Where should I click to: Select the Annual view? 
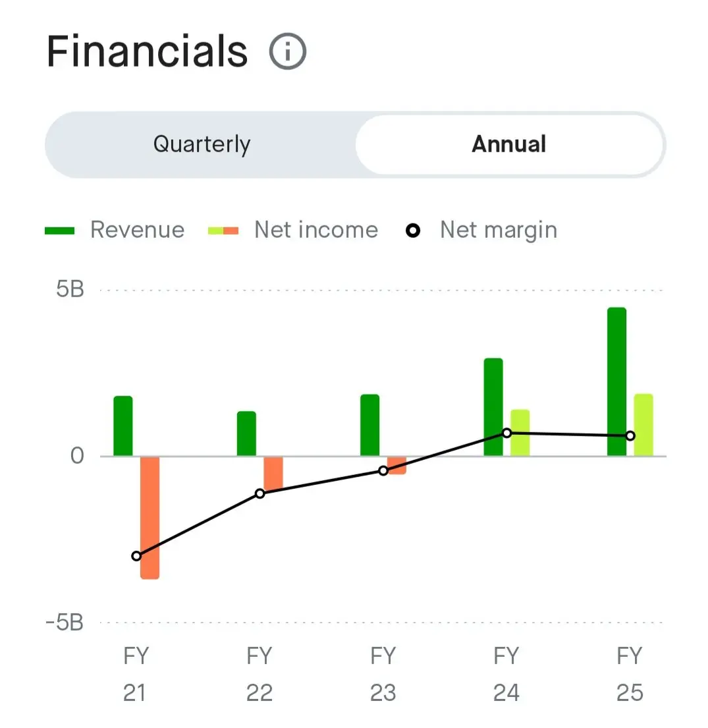[x=508, y=144]
